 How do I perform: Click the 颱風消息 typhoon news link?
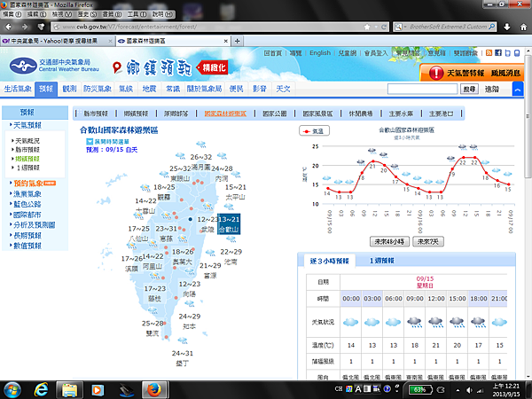(505, 73)
